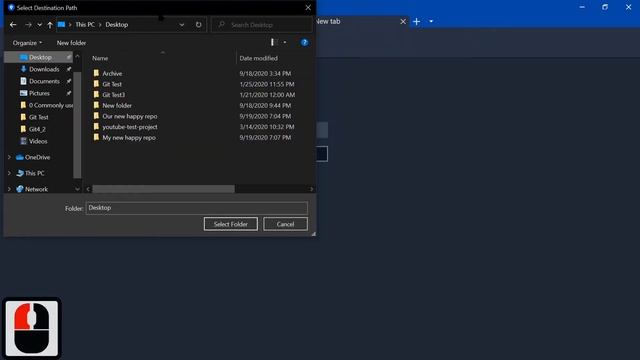The height and width of the screenshot is (360, 640).
Task: Refresh the Desktop folder listing
Action: [x=198, y=25]
